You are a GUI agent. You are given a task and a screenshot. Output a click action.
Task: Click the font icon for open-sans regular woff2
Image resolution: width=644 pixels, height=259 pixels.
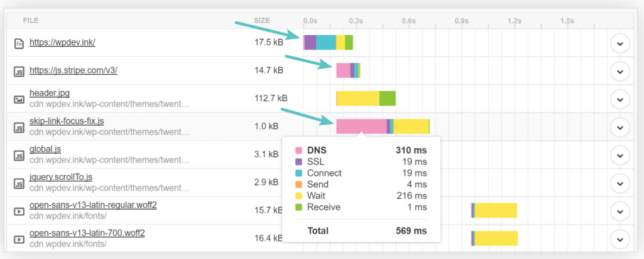[x=18, y=211]
